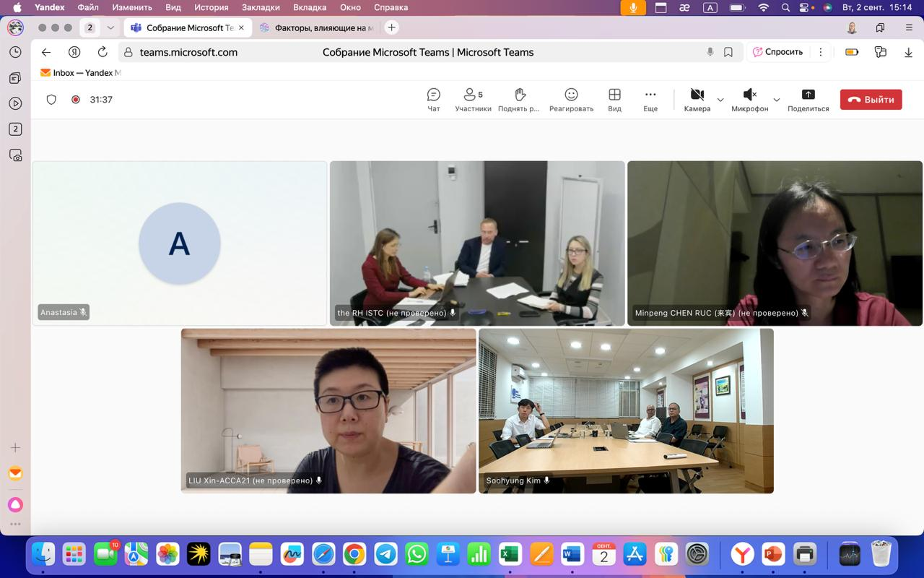This screenshot has height=578, width=924.
Task: Toggle the page bookmark icon
Action: (x=728, y=52)
